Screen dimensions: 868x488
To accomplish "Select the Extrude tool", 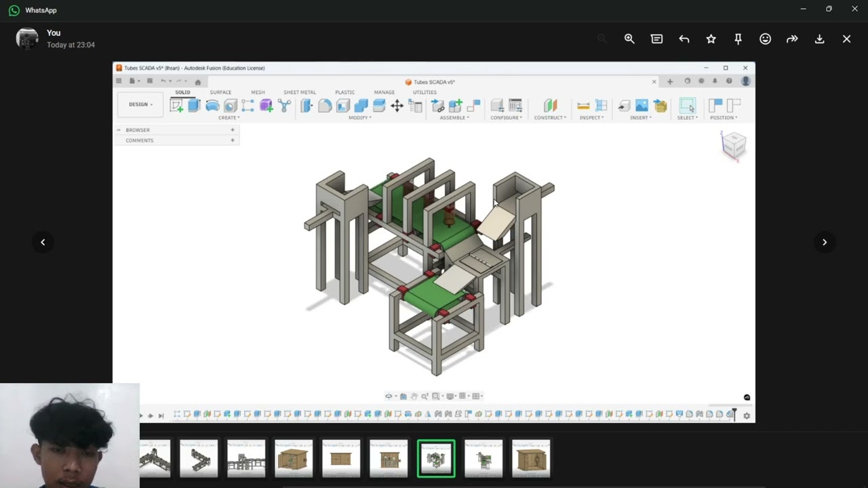I will [x=194, y=105].
